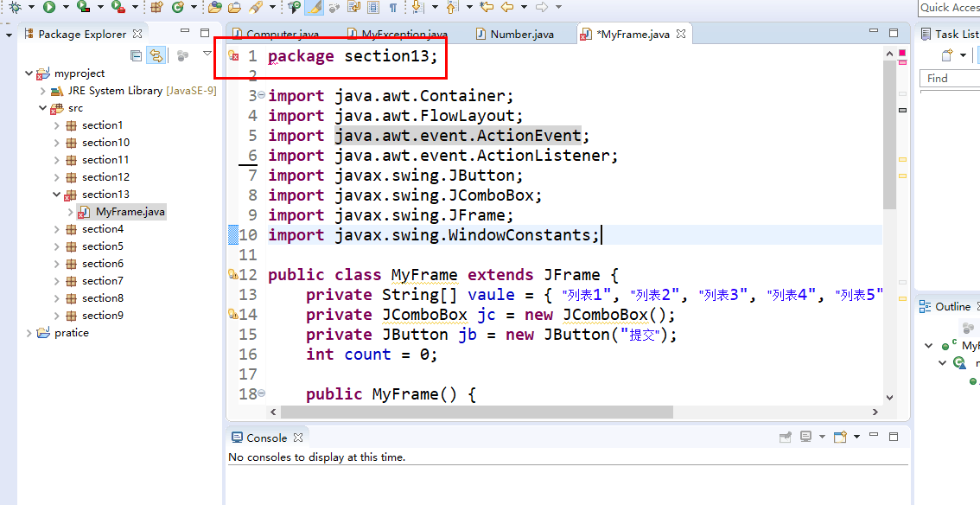
Task: Click the Back navigation arrow
Action: point(507,7)
